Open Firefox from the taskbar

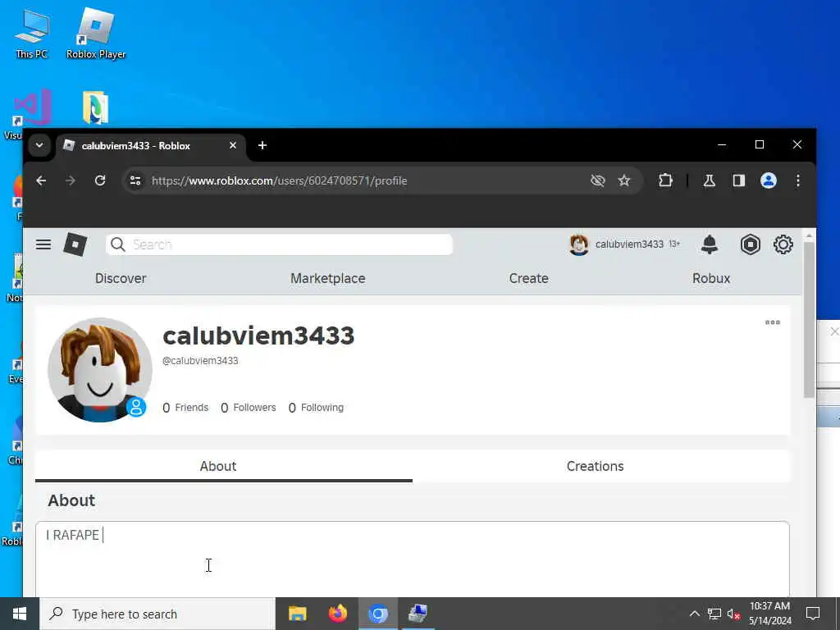337,614
